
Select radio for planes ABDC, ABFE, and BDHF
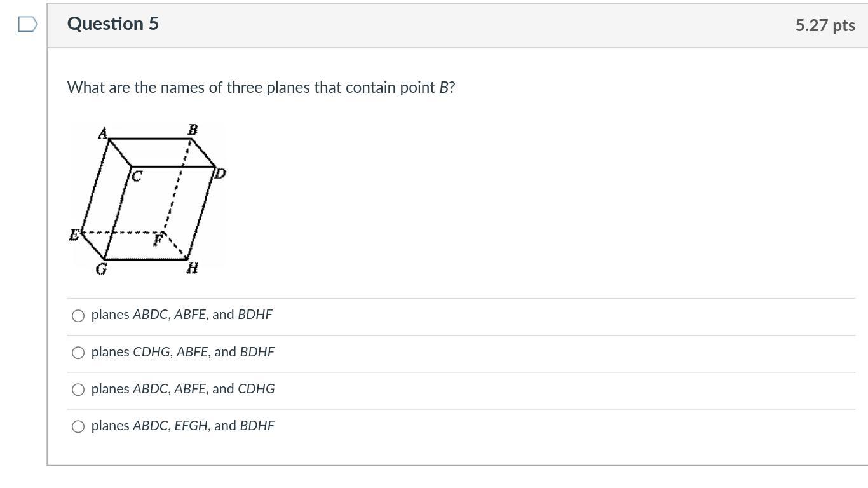(x=78, y=316)
